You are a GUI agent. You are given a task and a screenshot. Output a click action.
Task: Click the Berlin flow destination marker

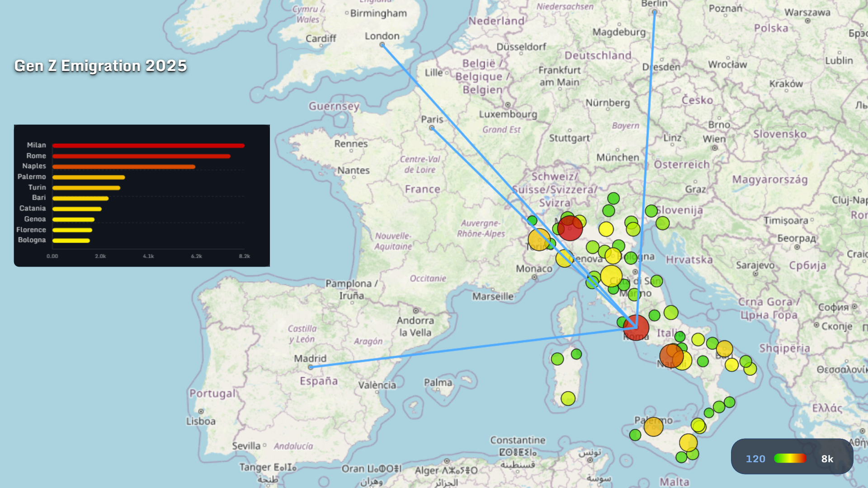point(654,12)
